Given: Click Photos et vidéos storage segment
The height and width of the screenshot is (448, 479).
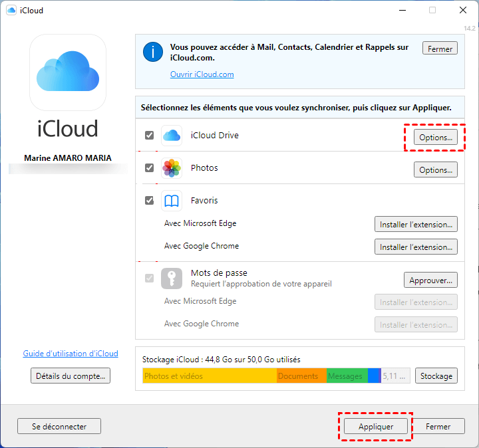Looking at the screenshot, I should point(210,376).
